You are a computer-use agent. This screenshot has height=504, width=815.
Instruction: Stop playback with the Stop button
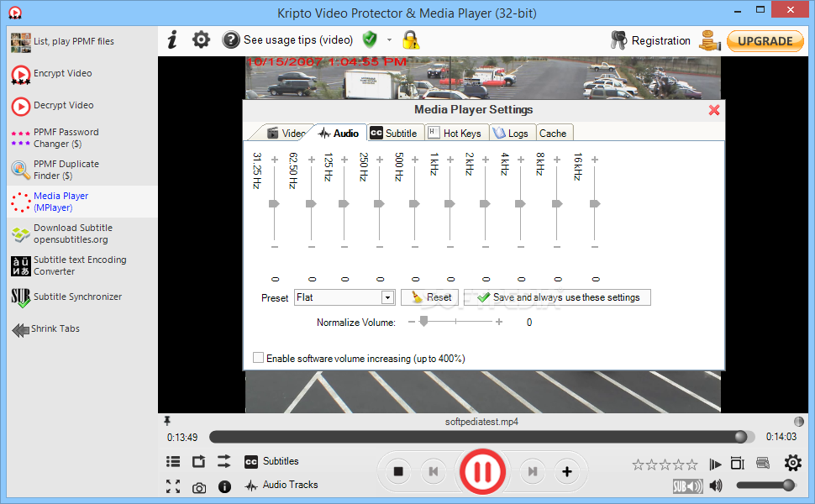click(398, 471)
